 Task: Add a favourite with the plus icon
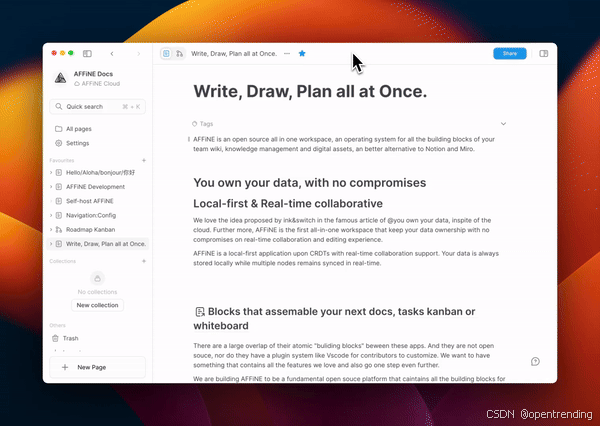144,160
